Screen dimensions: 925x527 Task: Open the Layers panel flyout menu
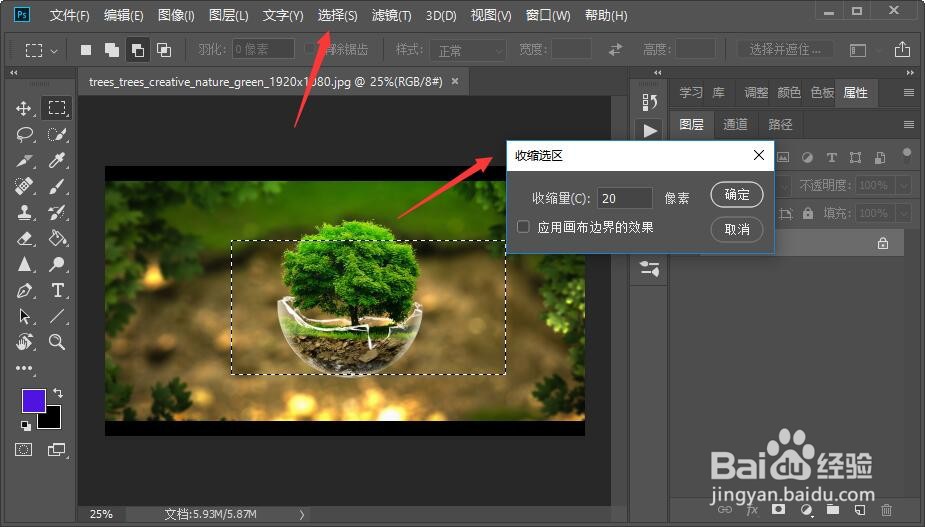pos(908,125)
